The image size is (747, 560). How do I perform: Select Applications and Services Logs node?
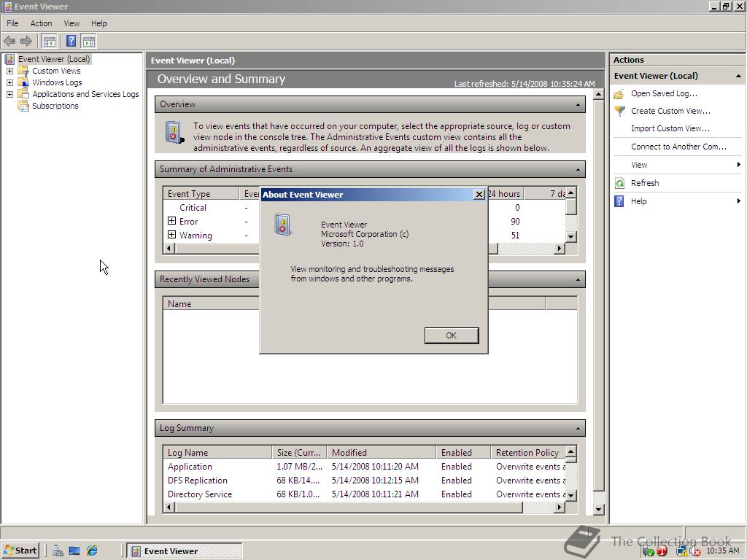(85, 94)
